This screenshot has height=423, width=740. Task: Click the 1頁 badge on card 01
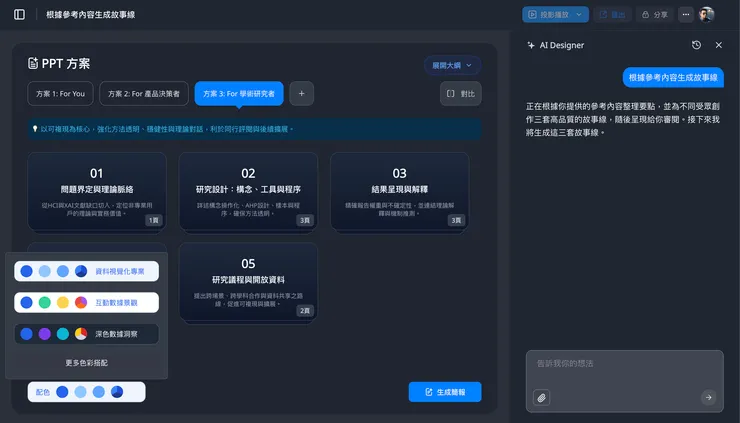(x=153, y=220)
